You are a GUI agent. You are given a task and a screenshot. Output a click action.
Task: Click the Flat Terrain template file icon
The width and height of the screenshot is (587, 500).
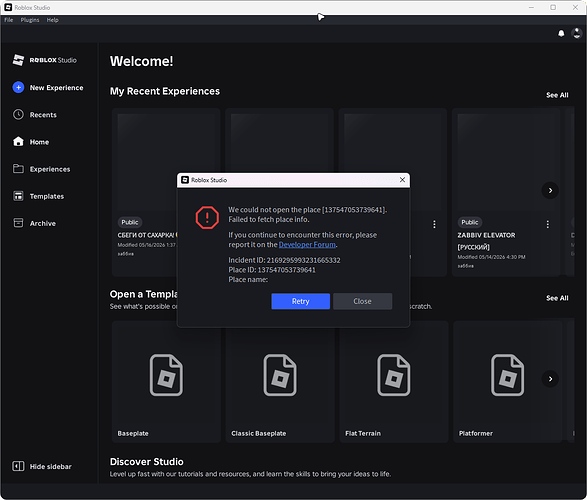tap(393, 375)
